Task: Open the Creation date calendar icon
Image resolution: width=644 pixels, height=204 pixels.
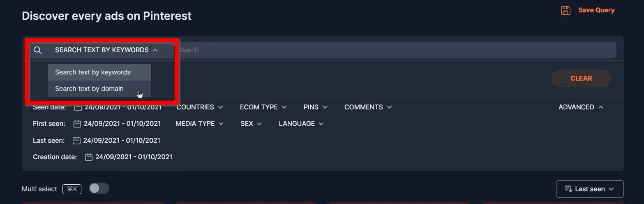Action: (x=88, y=157)
